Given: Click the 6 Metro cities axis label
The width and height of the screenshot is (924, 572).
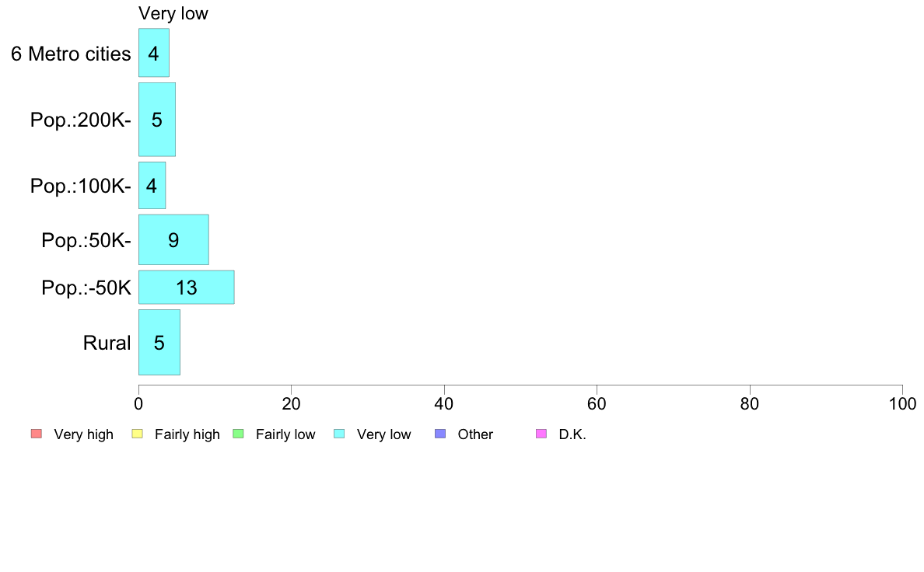Looking at the screenshot, I should pos(71,54).
